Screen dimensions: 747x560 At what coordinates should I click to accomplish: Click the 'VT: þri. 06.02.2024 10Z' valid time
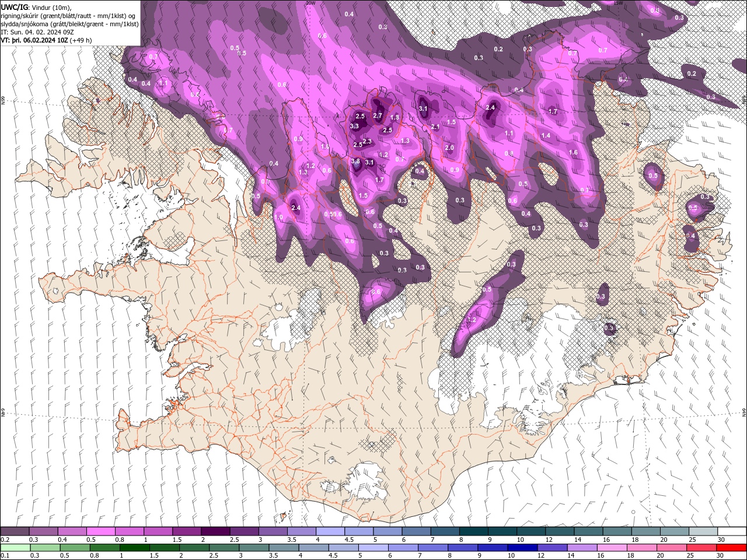click(x=34, y=40)
